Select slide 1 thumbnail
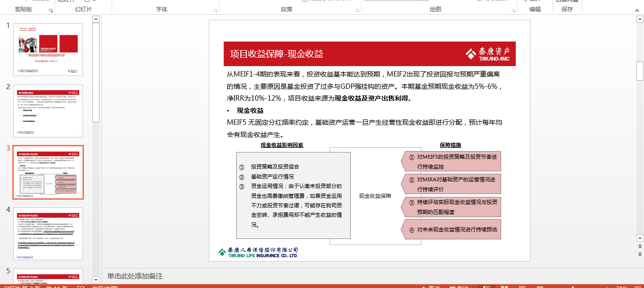Screen dimensions: 644x288 point(48,50)
